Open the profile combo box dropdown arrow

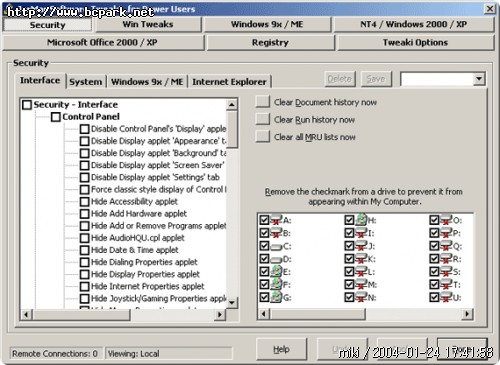pyautogui.click(x=479, y=79)
